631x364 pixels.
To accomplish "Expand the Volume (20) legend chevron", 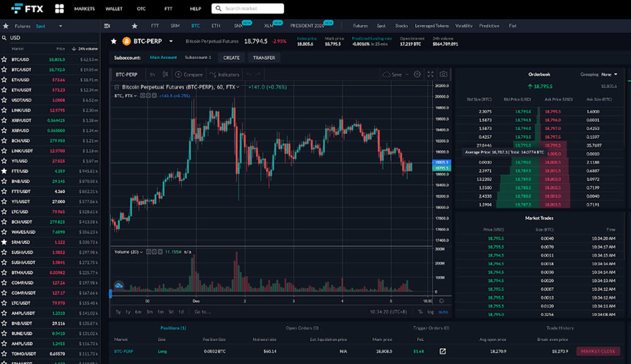I will pos(141,252).
